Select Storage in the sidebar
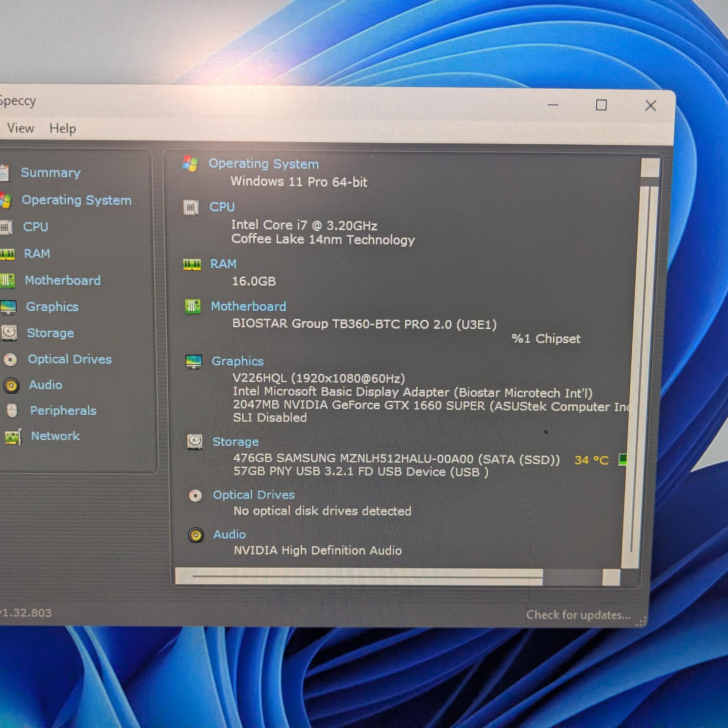Viewport: 728px width, 728px height. coord(50,333)
